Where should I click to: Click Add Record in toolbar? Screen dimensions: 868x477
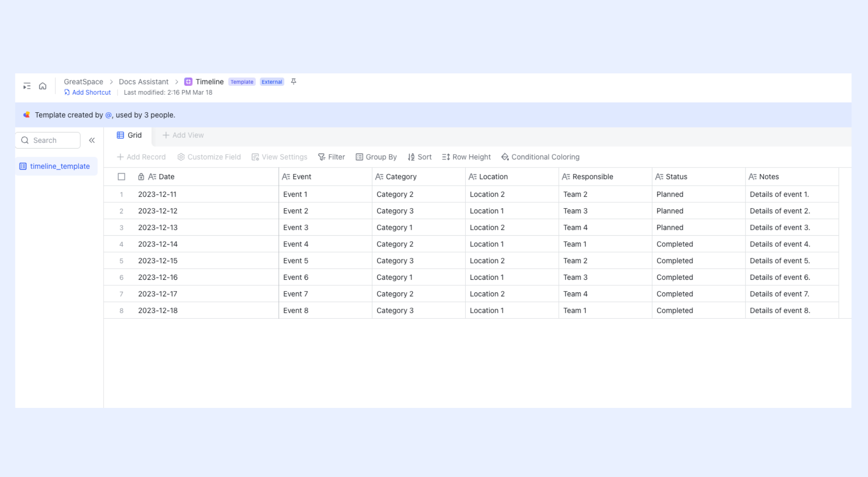click(x=141, y=157)
